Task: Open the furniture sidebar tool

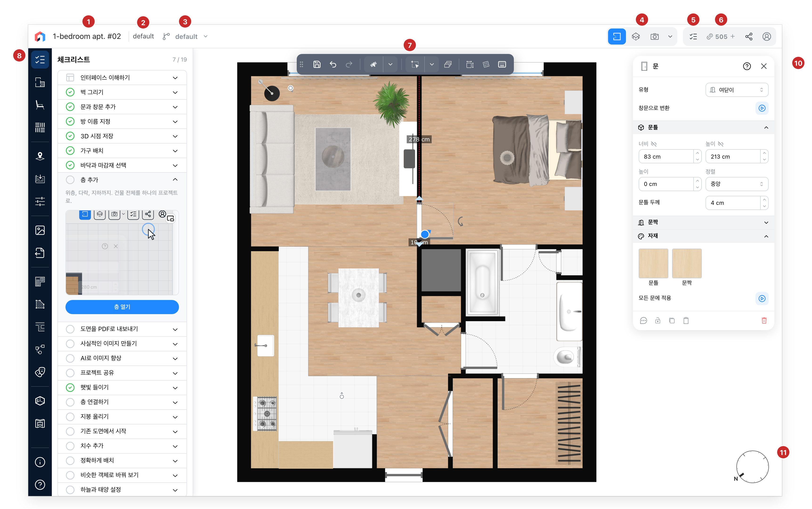Action: [x=40, y=105]
